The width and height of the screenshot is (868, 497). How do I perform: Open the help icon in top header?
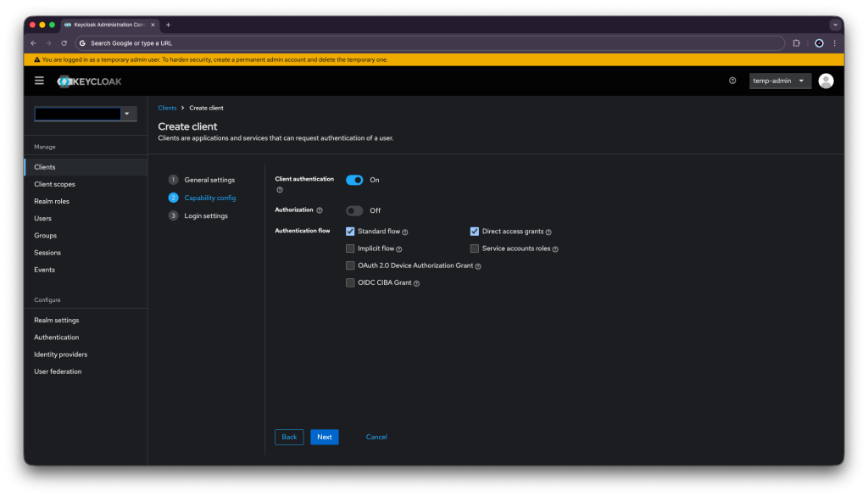pos(732,81)
